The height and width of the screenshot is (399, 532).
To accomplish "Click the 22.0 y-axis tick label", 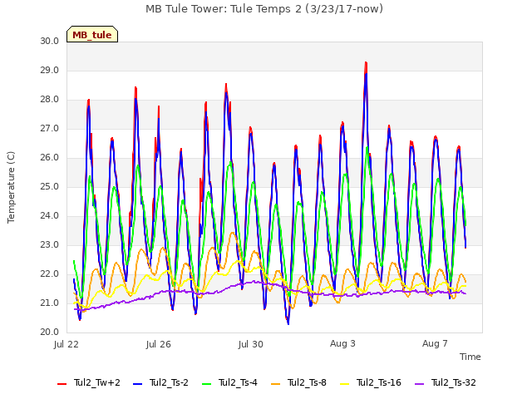I will [x=50, y=274].
